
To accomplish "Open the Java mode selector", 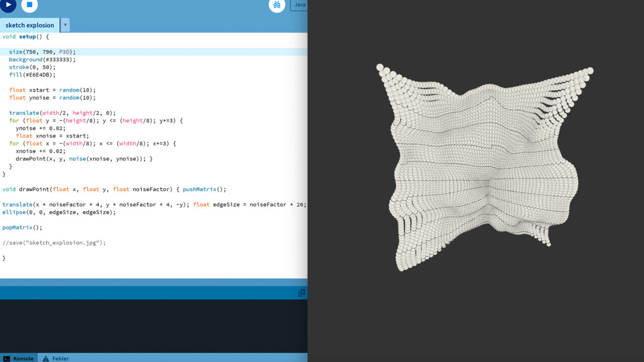I will (299, 5).
